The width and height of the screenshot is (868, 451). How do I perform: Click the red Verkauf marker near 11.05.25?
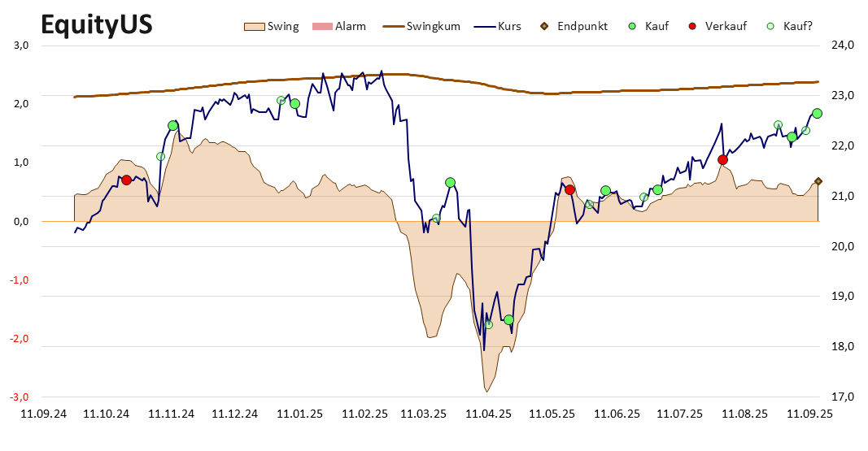[x=569, y=189]
